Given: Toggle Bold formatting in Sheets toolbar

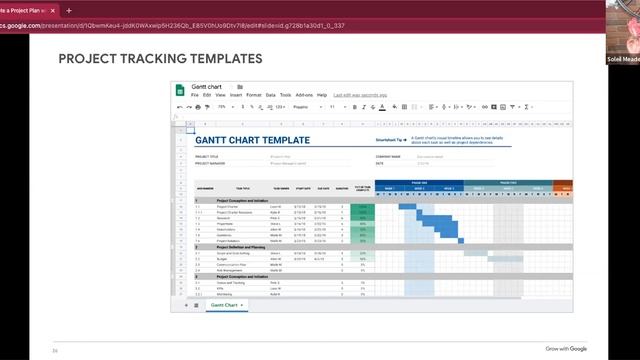Looking at the screenshot, I should tap(355, 107).
